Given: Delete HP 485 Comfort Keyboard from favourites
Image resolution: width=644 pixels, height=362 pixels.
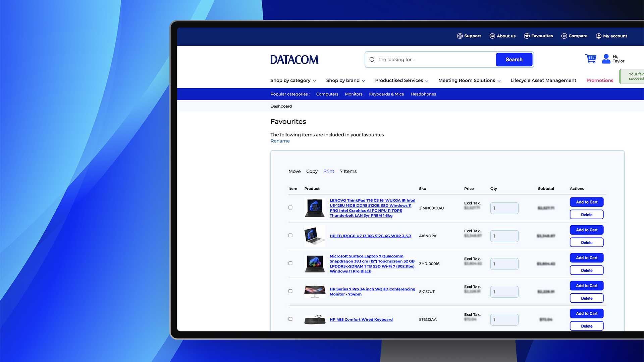Looking at the screenshot, I should [587, 326].
